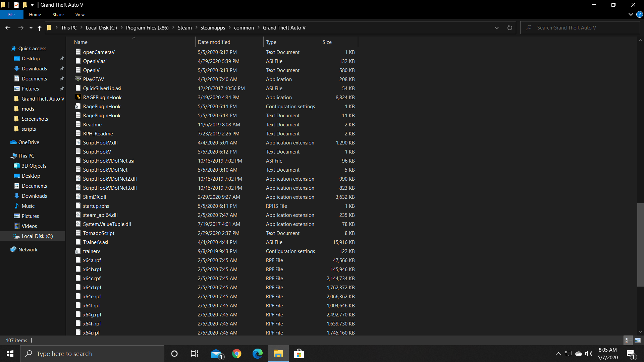Go up one folder level
The width and height of the screenshot is (644, 362).
pyautogui.click(x=40, y=28)
